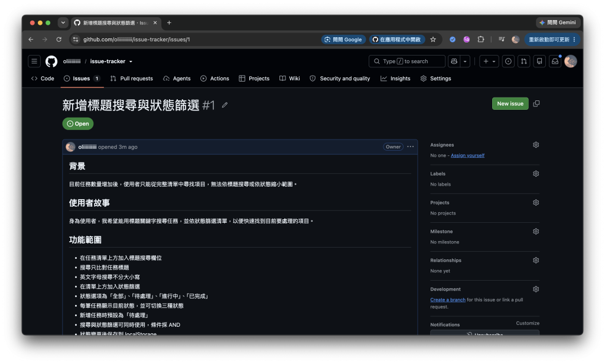Open Chrome's tab search chevron

[63, 23]
